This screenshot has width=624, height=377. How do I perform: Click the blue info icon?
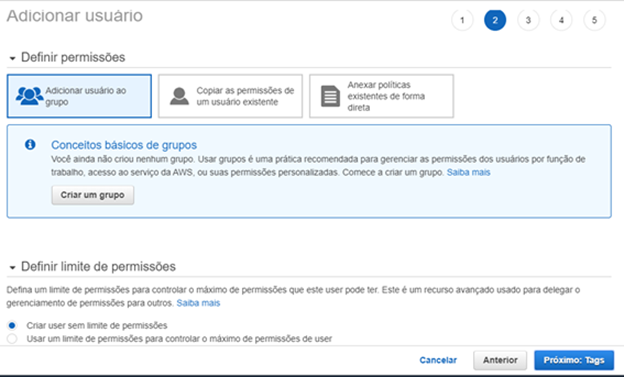click(30, 145)
